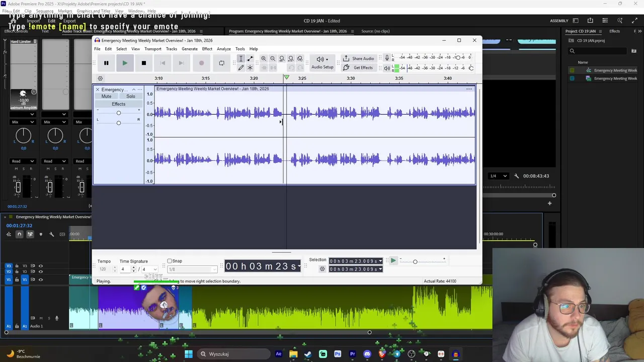Click the Zoom Out magnifier icon
The height and width of the screenshot is (362, 644).
[x=273, y=59]
